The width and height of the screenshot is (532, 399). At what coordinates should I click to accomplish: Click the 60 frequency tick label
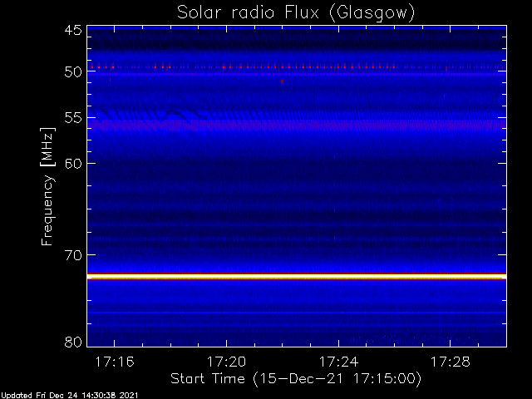pos(73,164)
